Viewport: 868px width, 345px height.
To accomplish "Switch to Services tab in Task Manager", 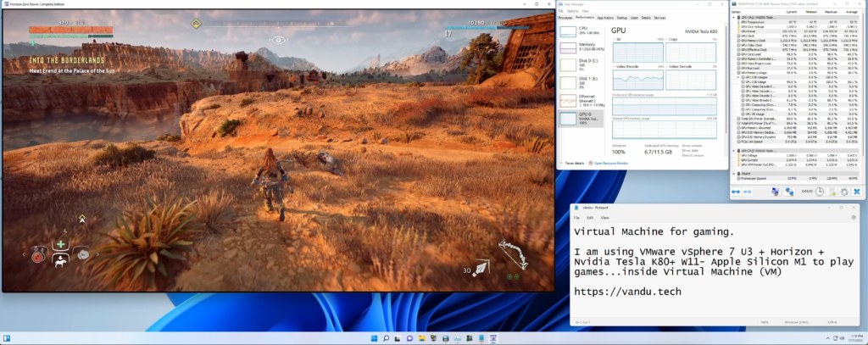I will (659, 18).
